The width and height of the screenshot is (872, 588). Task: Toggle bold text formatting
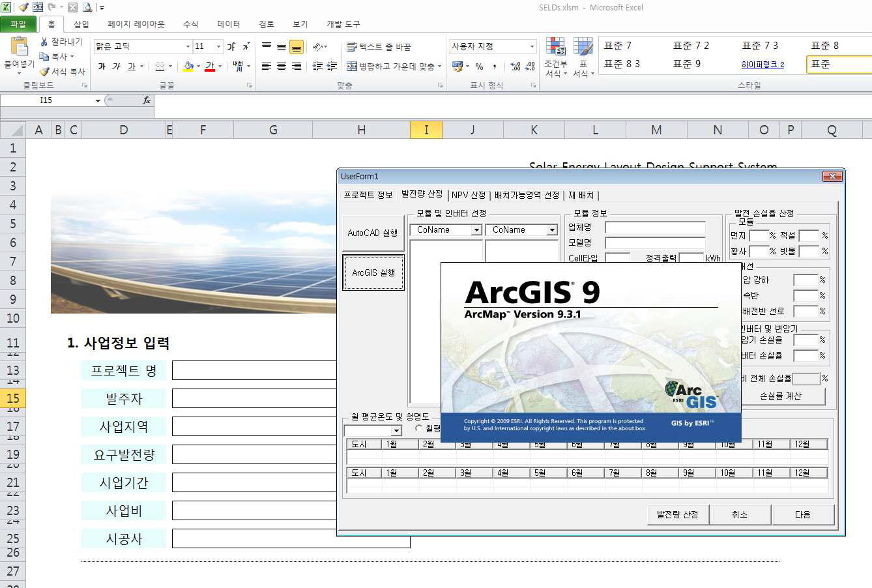click(102, 66)
